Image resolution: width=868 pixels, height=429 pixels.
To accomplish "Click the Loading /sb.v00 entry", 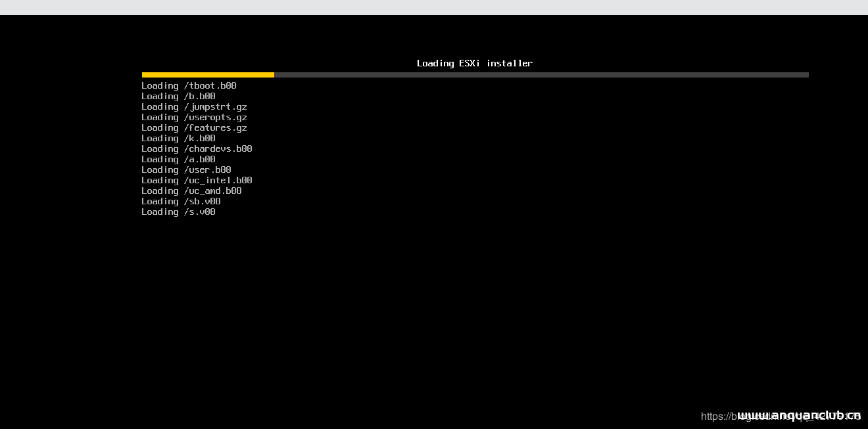I will click(181, 201).
